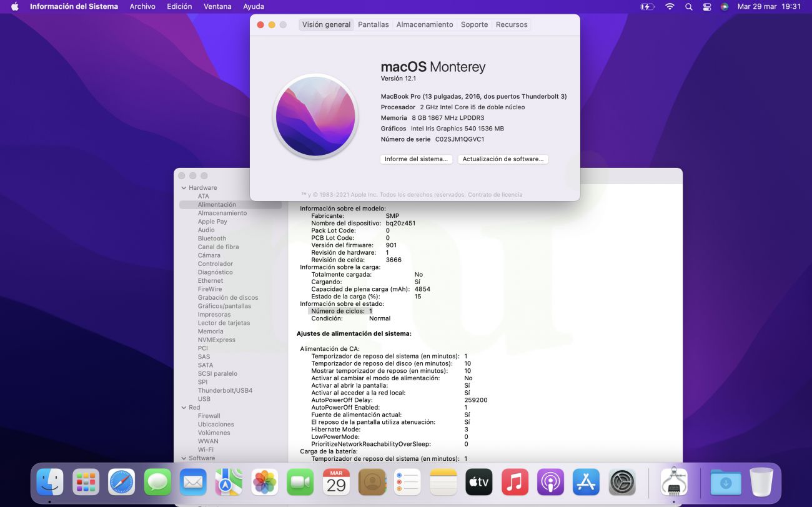812x507 pixels.
Task: Select Audio in sidebar
Action: [206, 230]
